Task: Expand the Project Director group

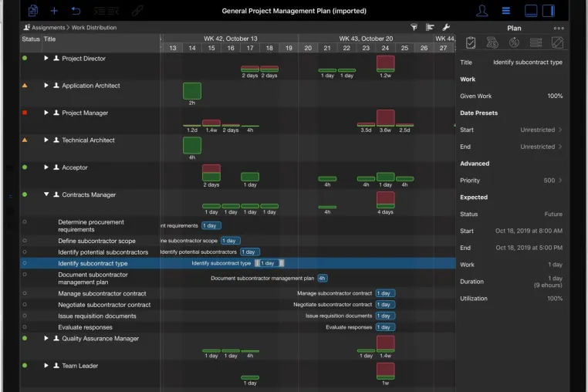Action: (46, 58)
